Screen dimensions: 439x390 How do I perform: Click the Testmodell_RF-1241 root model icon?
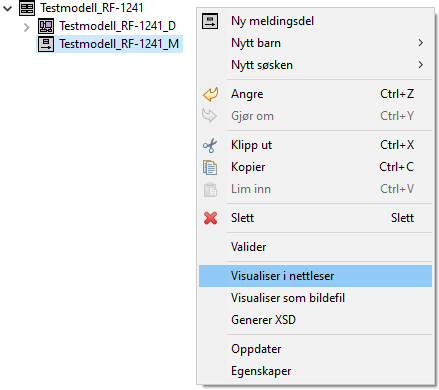point(27,8)
